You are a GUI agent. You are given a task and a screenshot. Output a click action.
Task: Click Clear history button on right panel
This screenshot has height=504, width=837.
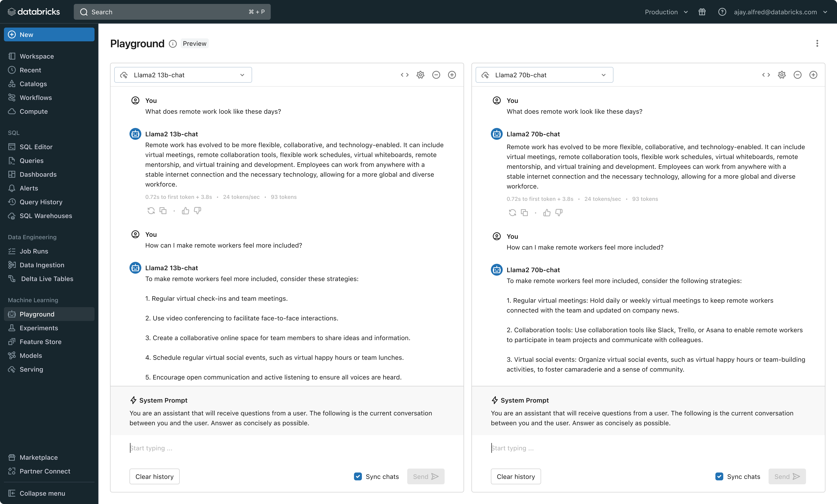tap(516, 476)
